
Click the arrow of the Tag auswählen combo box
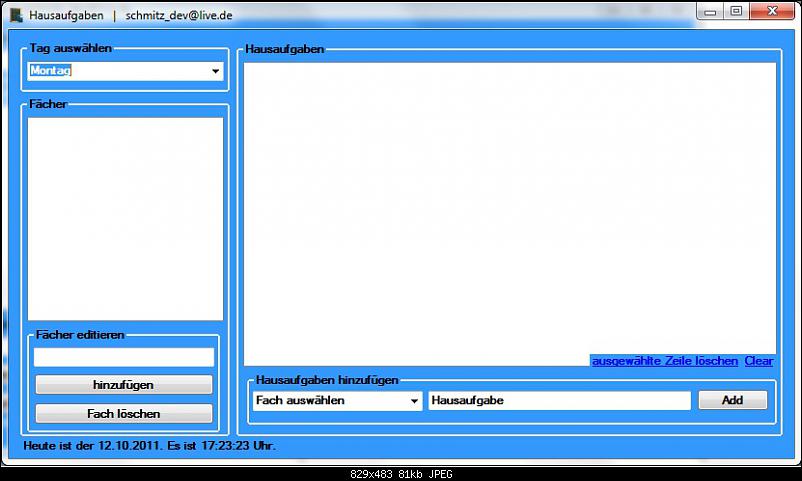click(x=215, y=72)
